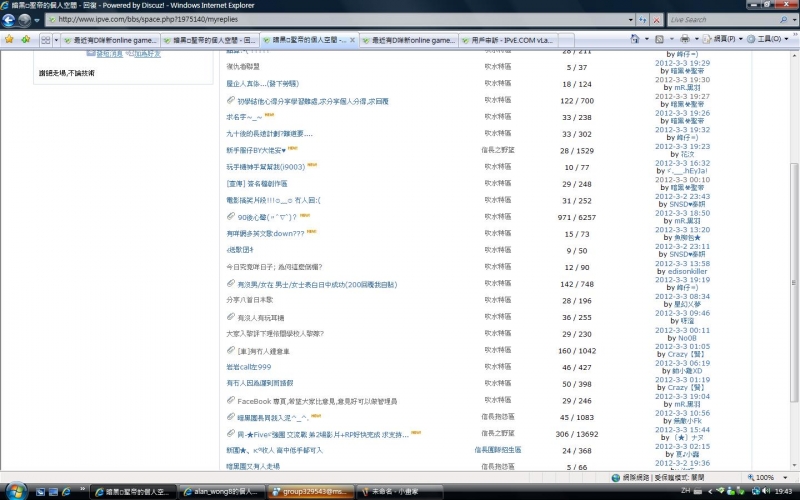Screen dimensions: 800x500
Task: Expand the tab list dropdown arrow
Action: [56, 40]
